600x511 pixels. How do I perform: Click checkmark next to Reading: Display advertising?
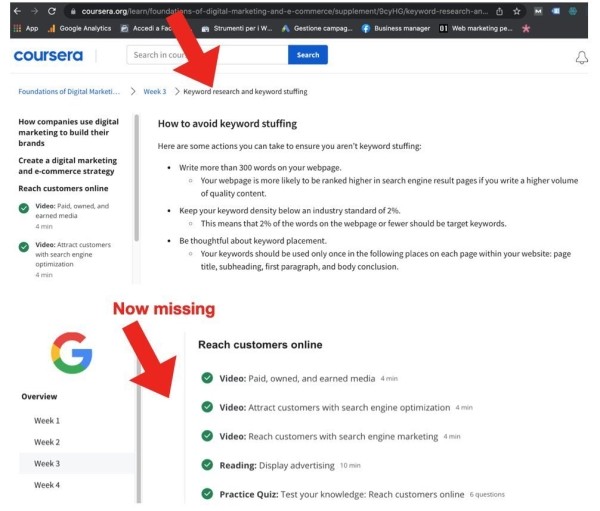(206, 465)
